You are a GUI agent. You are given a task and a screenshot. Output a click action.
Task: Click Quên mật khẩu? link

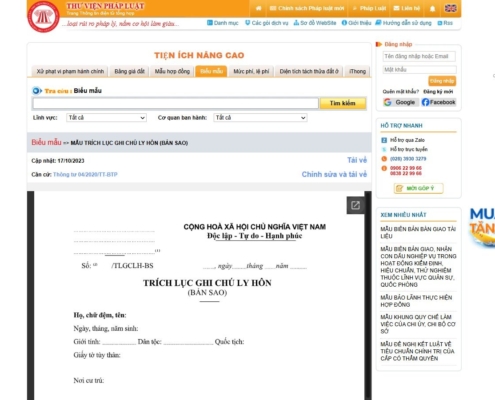coord(400,91)
